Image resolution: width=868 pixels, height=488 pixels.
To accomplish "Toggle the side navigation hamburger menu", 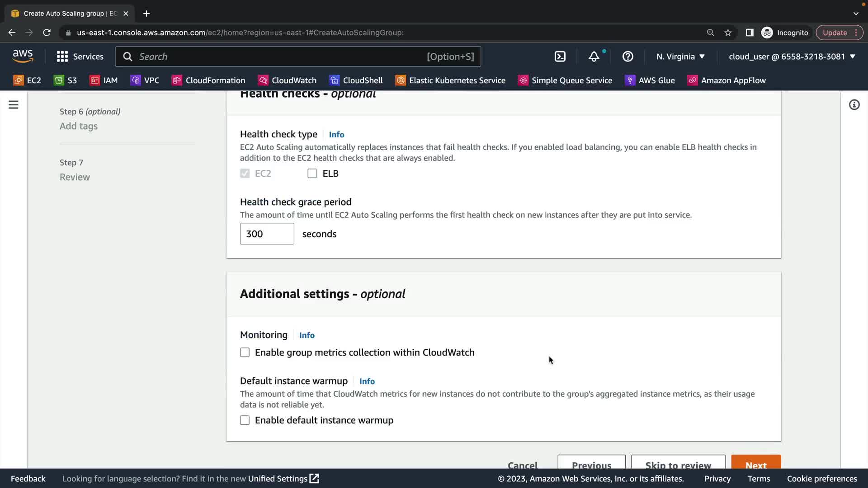I will pos(14,105).
